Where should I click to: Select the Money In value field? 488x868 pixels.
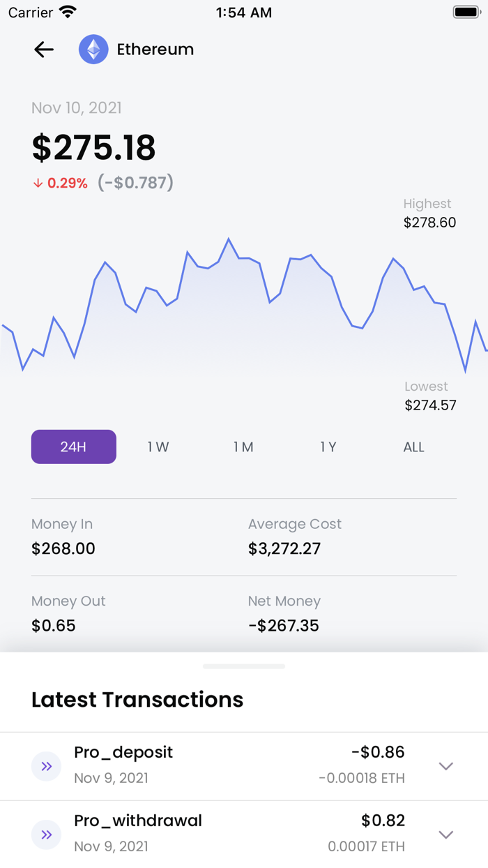(x=63, y=548)
